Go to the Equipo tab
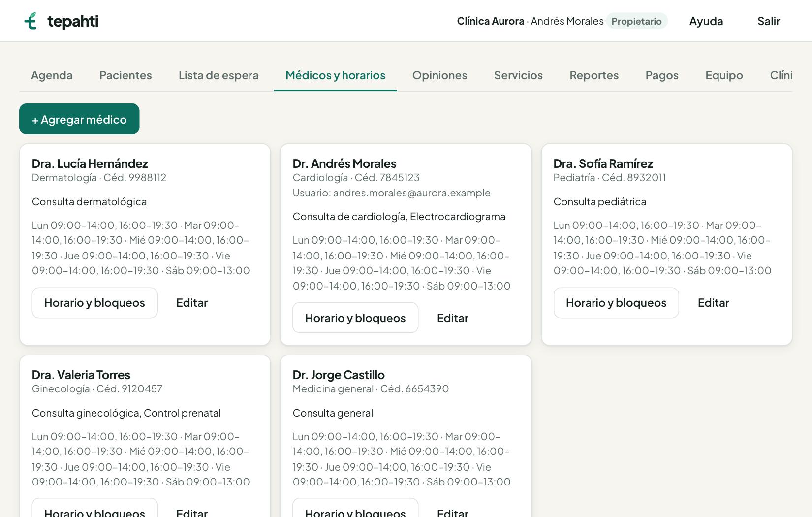The height and width of the screenshot is (517, 812). click(724, 75)
